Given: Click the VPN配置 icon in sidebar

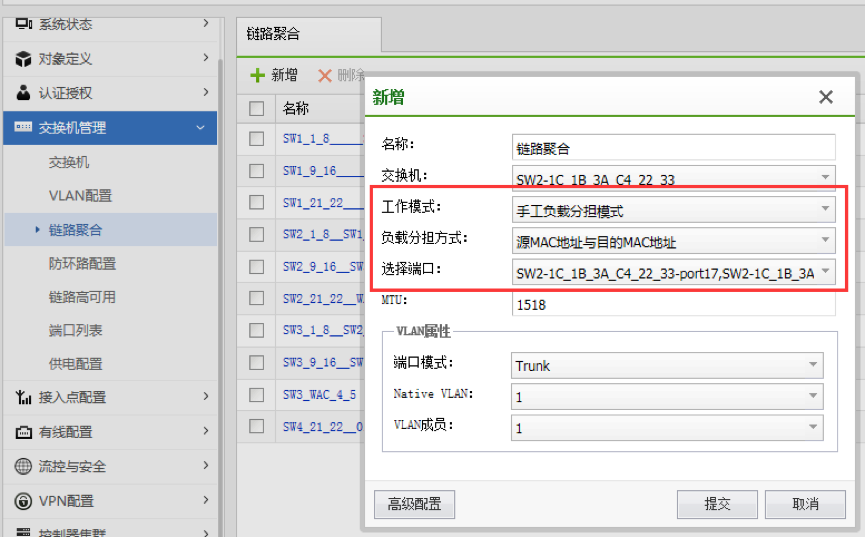Looking at the screenshot, I should coord(23,500).
